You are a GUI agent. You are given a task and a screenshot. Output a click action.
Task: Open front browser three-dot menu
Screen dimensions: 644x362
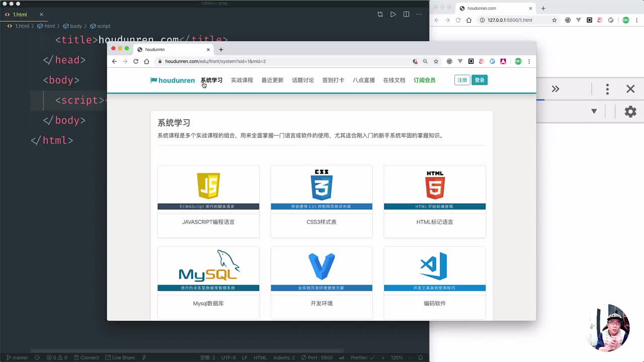click(x=529, y=61)
